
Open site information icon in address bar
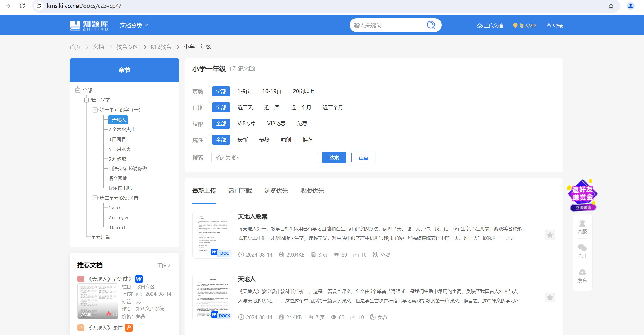point(39,6)
